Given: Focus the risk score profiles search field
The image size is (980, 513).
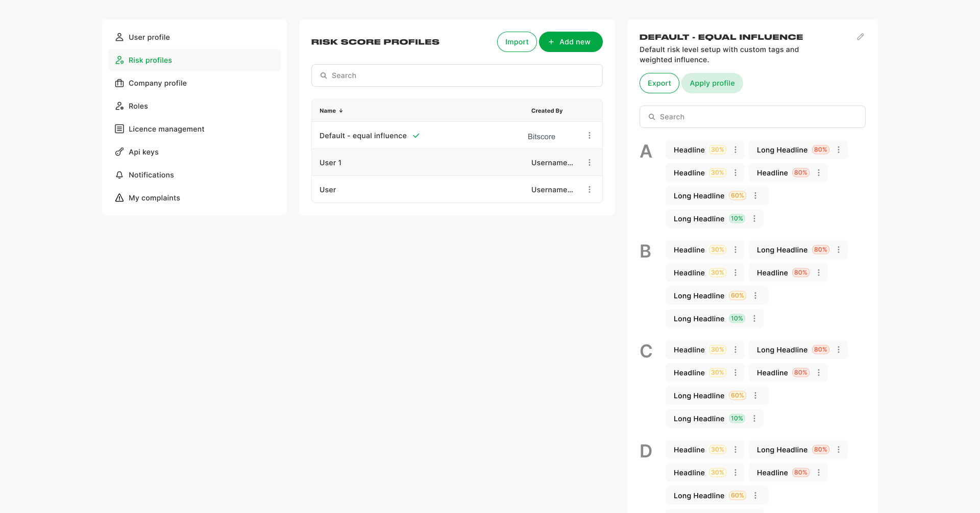Looking at the screenshot, I should click(457, 75).
